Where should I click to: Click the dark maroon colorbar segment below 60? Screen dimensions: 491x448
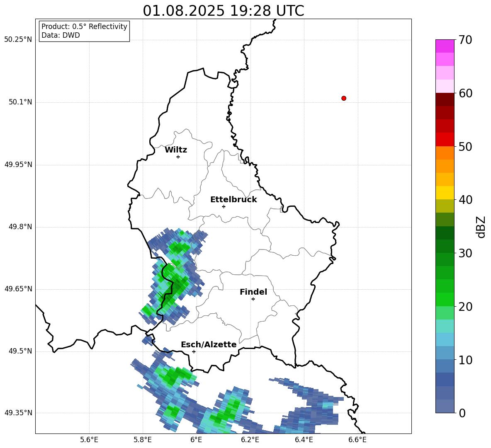pos(445,99)
